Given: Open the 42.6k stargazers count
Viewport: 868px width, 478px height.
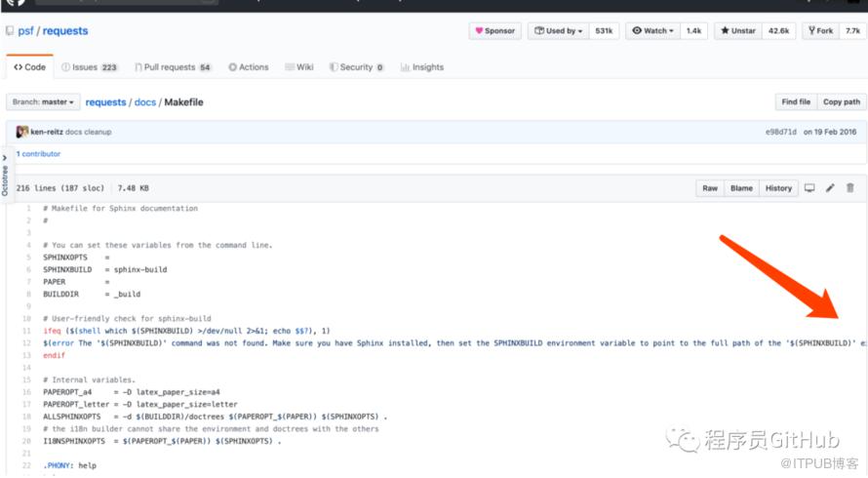Looking at the screenshot, I should pyautogui.click(x=778, y=31).
